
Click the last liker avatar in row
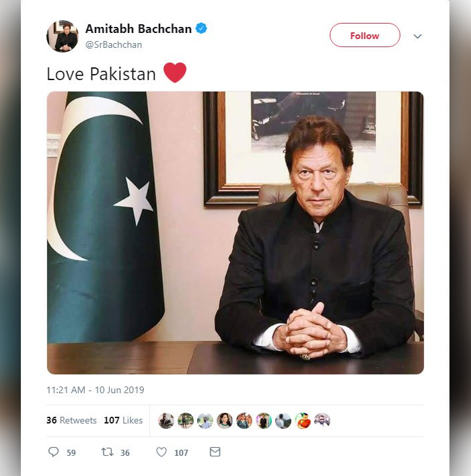point(322,421)
